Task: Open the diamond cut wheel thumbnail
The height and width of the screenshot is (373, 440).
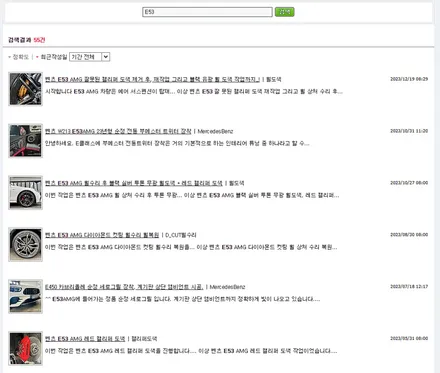Action: click(26, 244)
